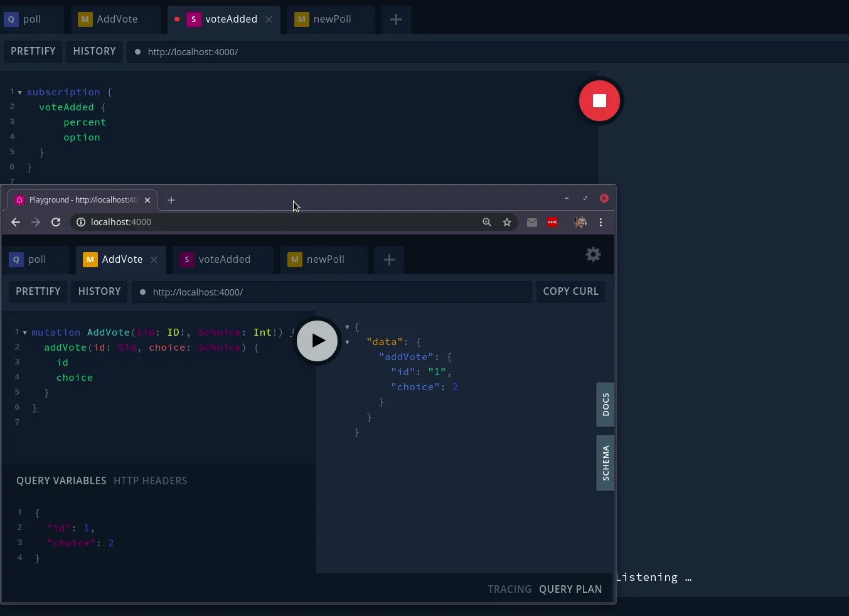Collapse the subscription block in background editor
The height and width of the screenshot is (616, 849).
point(20,93)
